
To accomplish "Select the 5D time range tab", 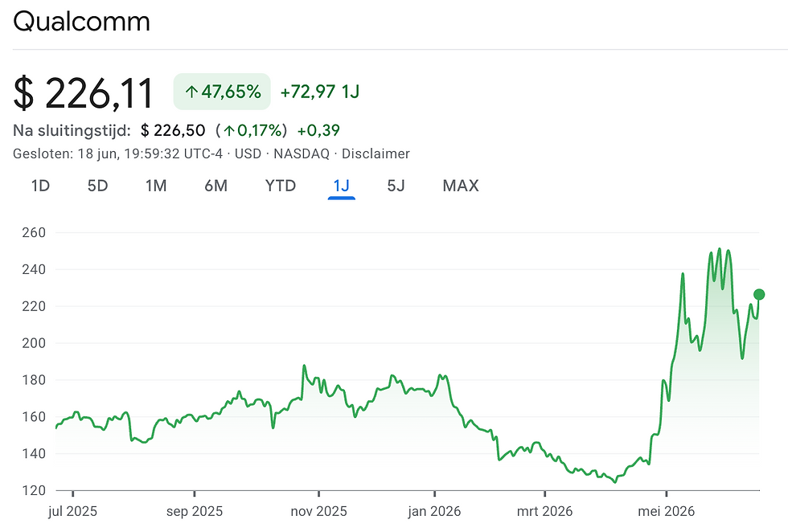I will 97,186.
